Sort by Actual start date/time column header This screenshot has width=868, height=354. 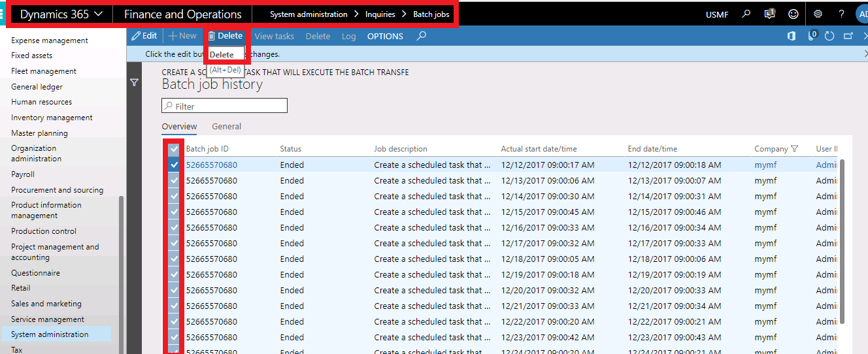(x=539, y=149)
